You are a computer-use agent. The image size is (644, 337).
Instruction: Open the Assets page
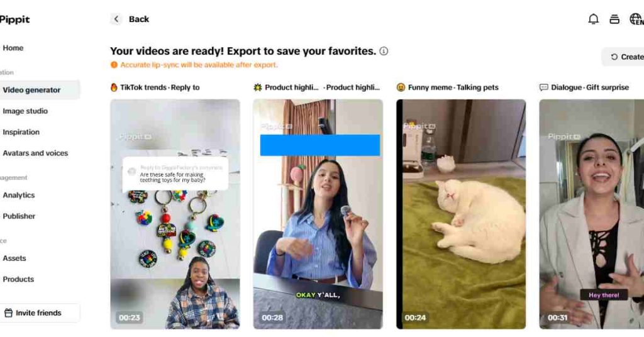(14, 258)
